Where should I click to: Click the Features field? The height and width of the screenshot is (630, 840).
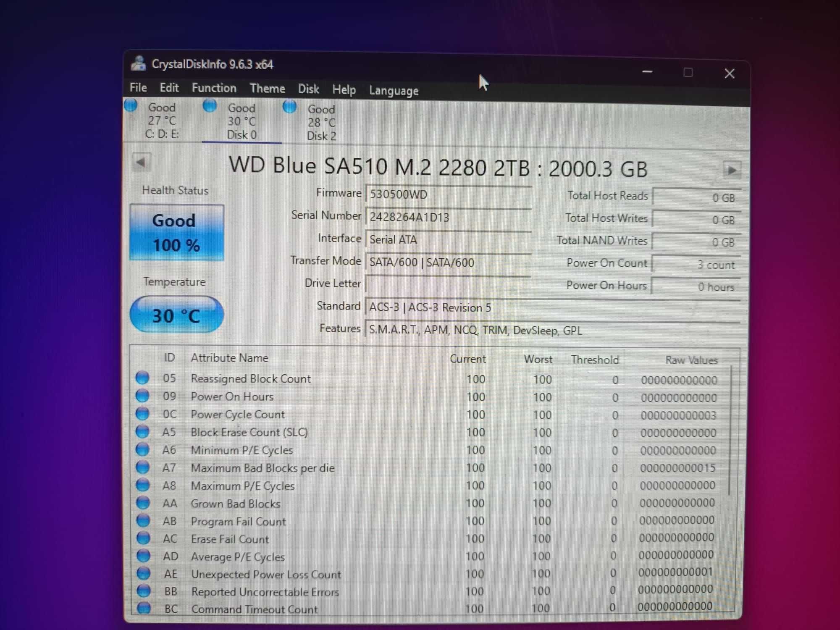click(x=552, y=330)
